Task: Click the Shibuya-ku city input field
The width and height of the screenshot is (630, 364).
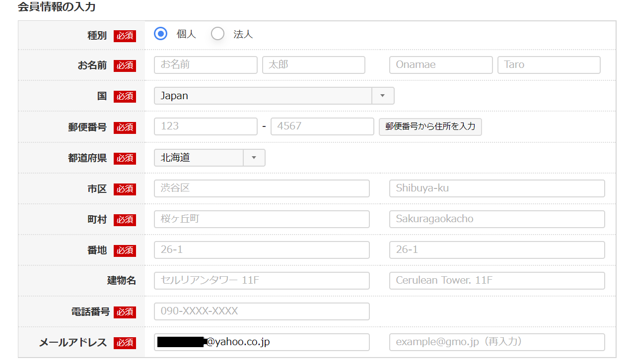Action: (x=496, y=188)
